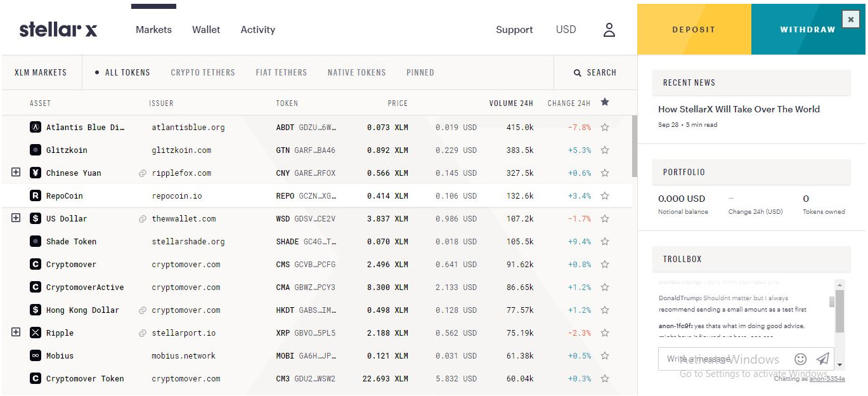Open the Markets page
The image size is (868, 396).
point(153,30)
